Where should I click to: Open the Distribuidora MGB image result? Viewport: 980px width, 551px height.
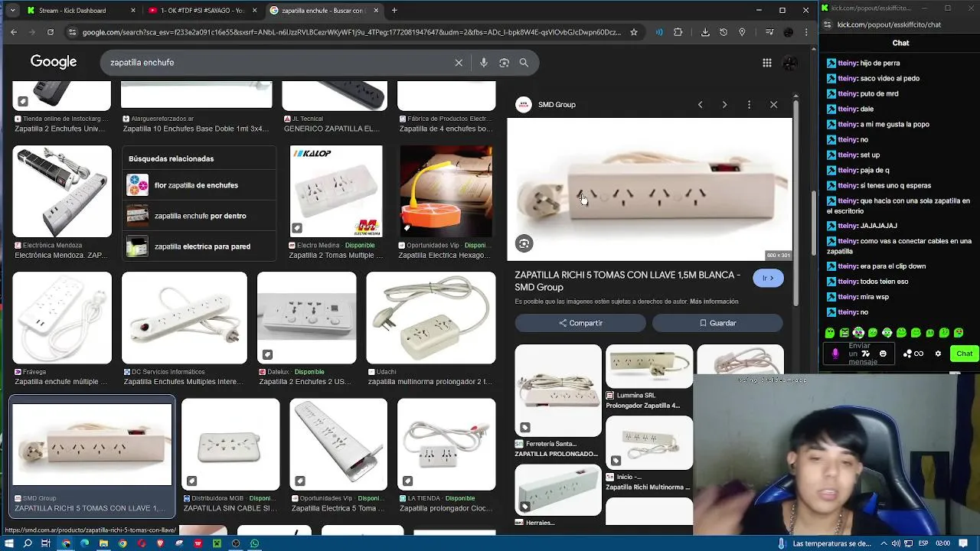tap(230, 444)
